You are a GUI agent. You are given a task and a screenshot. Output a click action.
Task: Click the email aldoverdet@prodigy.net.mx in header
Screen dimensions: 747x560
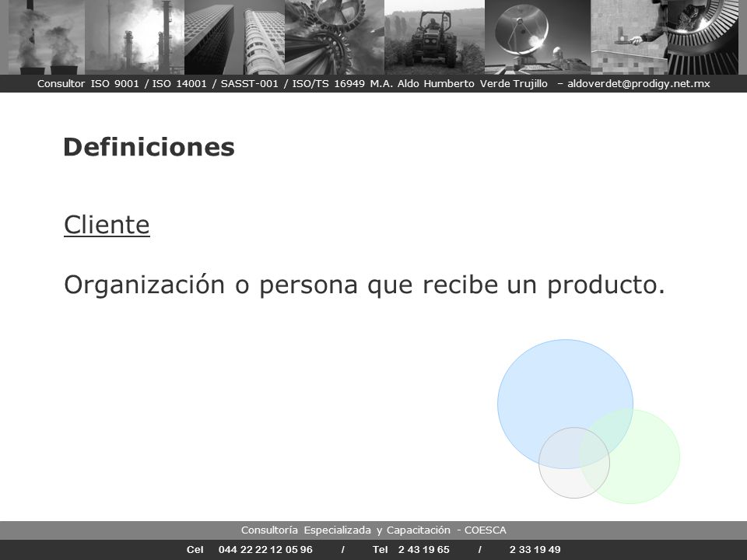point(638,84)
